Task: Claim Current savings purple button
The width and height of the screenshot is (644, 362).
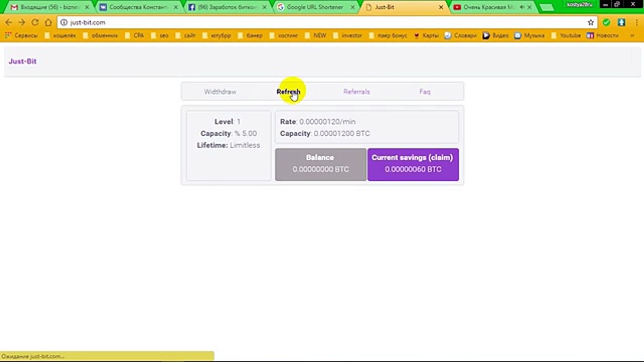Action: click(x=413, y=165)
